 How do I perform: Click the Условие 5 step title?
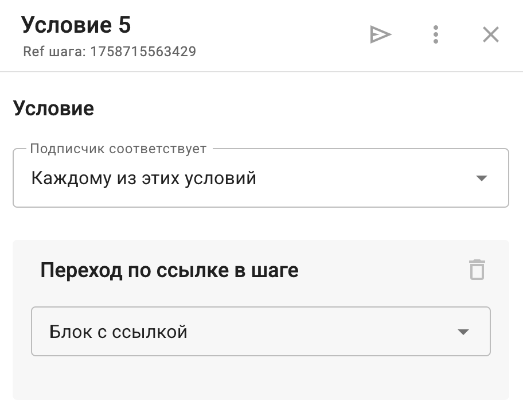[x=76, y=25]
